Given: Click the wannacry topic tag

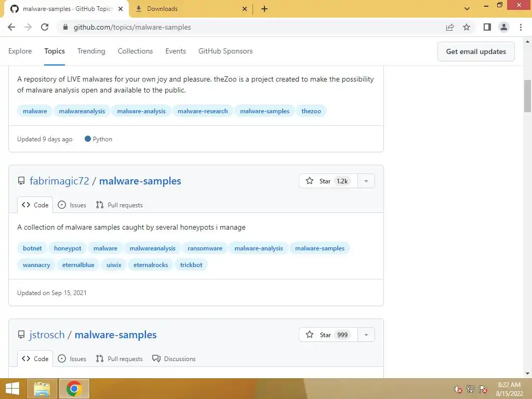Looking at the screenshot, I should click(36, 264).
